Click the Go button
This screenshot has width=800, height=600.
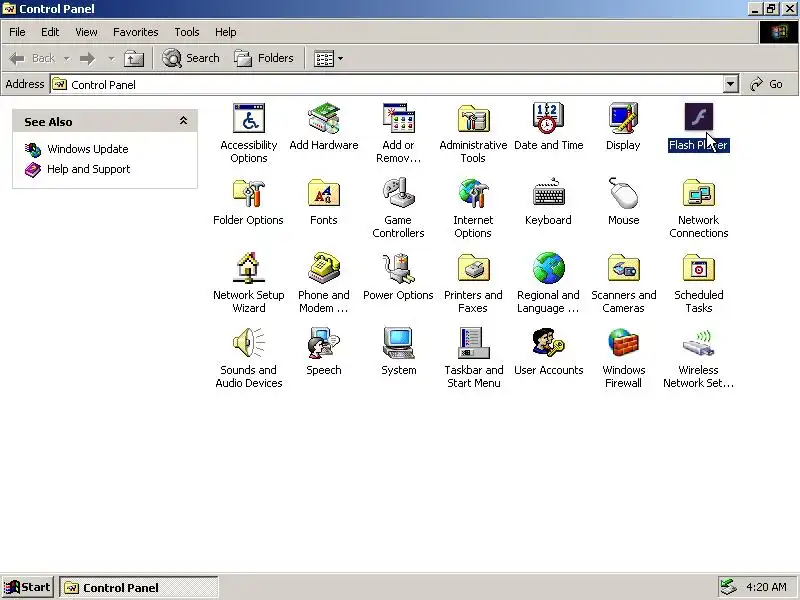coord(766,84)
